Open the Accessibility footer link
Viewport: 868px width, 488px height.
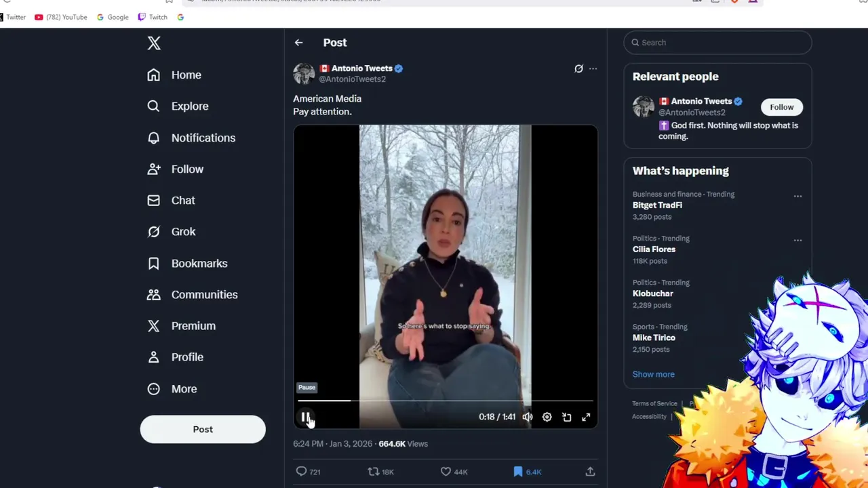coord(649,417)
